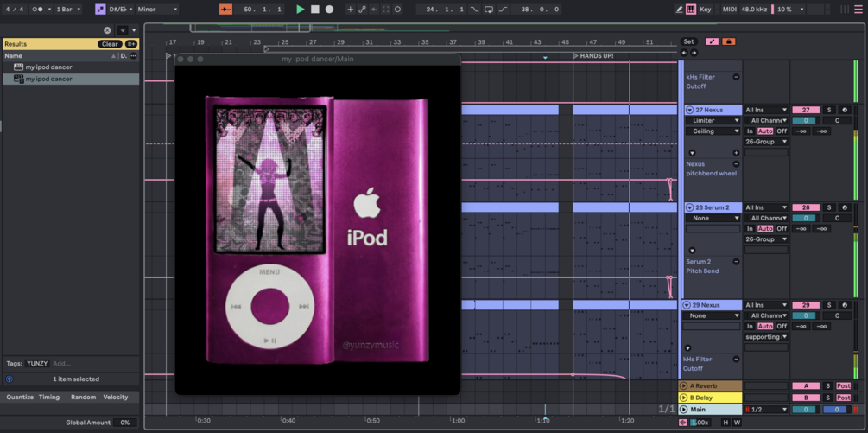The width and height of the screenshot is (868, 433).
Task: Toggle the Automation Arm icon
Action: tap(362, 10)
